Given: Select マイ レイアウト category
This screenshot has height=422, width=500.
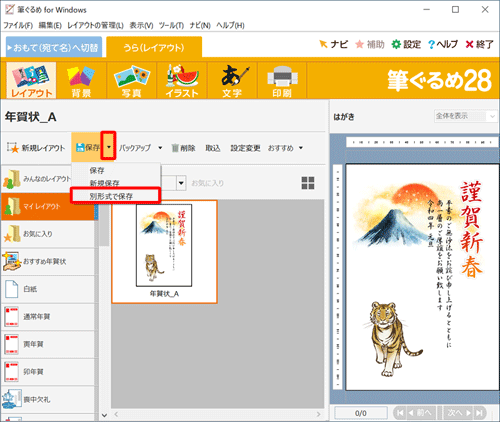Looking at the screenshot, I should tap(48, 206).
